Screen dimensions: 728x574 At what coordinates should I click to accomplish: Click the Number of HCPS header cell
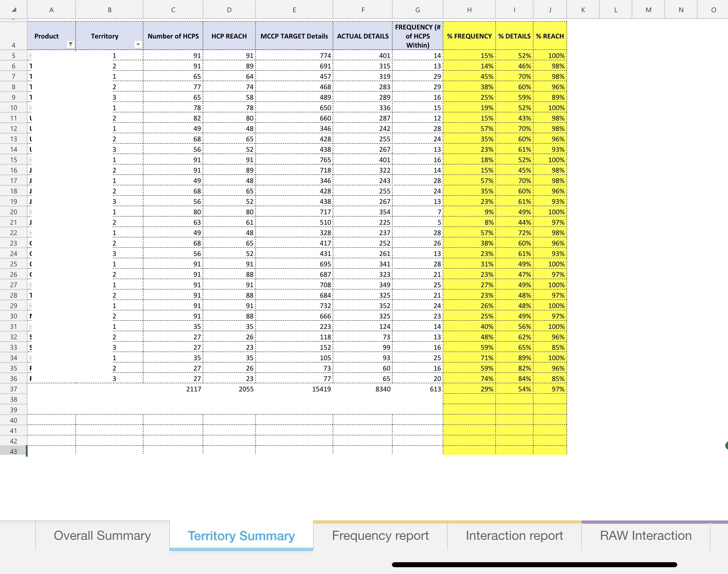(173, 36)
